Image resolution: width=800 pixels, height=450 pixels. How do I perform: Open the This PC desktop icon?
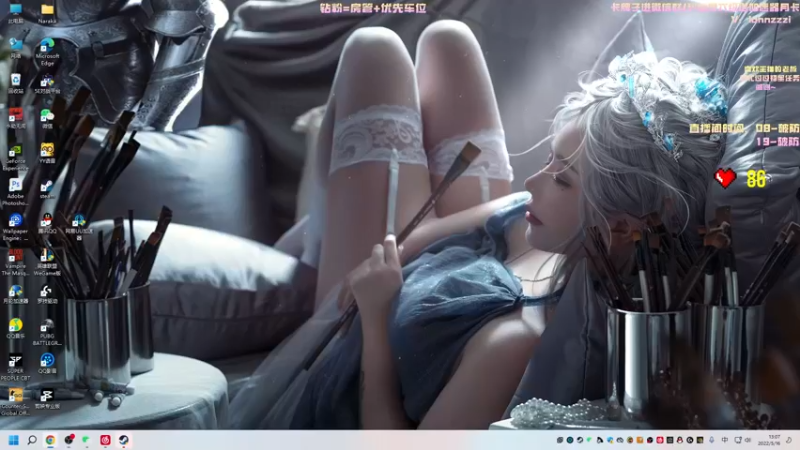pos(15,12)
